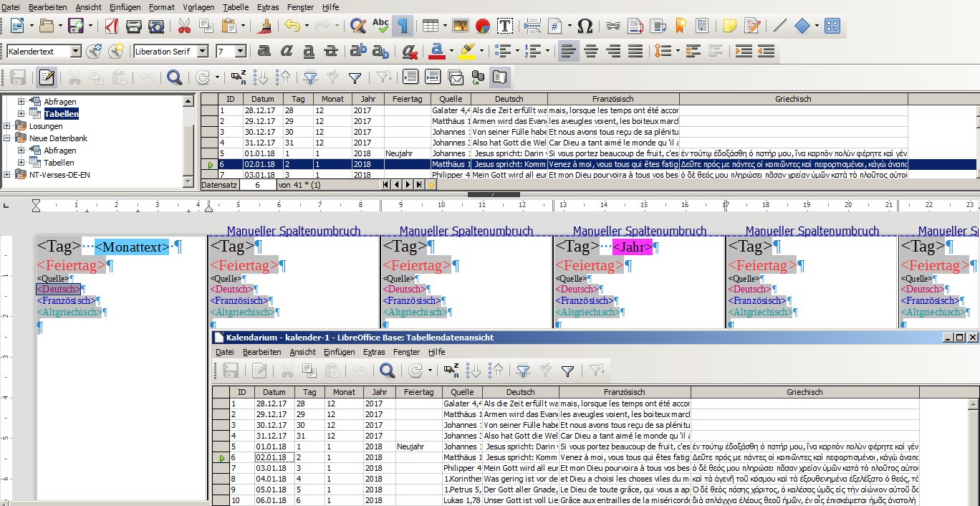
Task: Collapse the Neue Datenbank node
Action: [7, 138]
